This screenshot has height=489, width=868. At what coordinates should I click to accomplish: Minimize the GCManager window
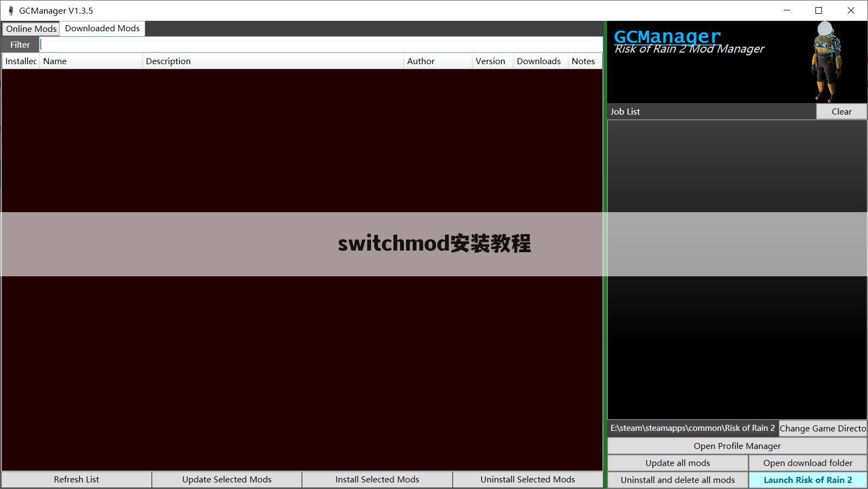pyautogui.click(x=787, y=10)
